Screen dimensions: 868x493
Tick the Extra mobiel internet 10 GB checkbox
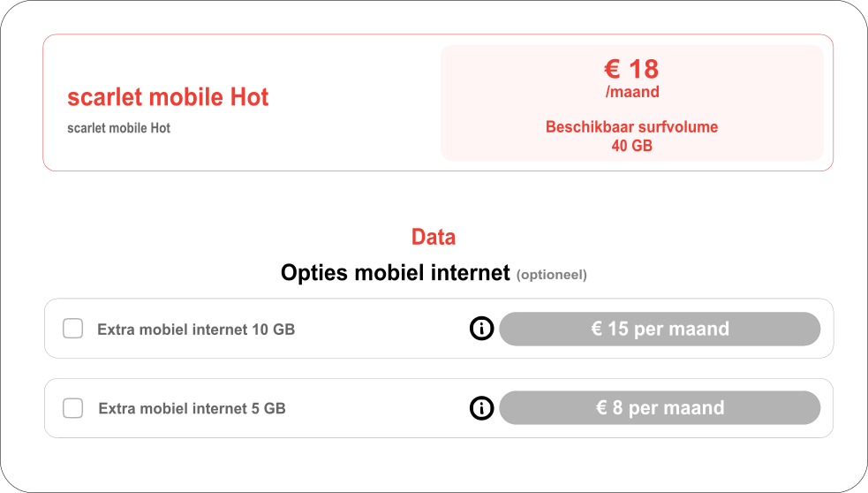pyautogui.click(x=73, y=329)
